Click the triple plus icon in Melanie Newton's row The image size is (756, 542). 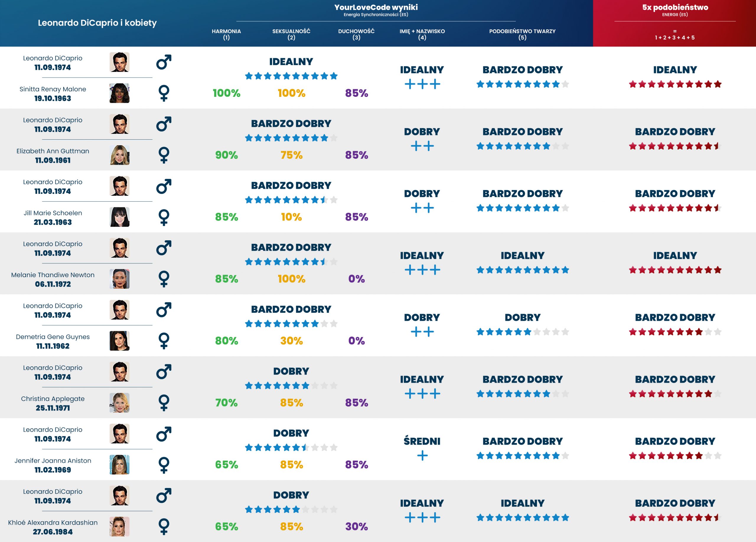click(x=422, y=270)
